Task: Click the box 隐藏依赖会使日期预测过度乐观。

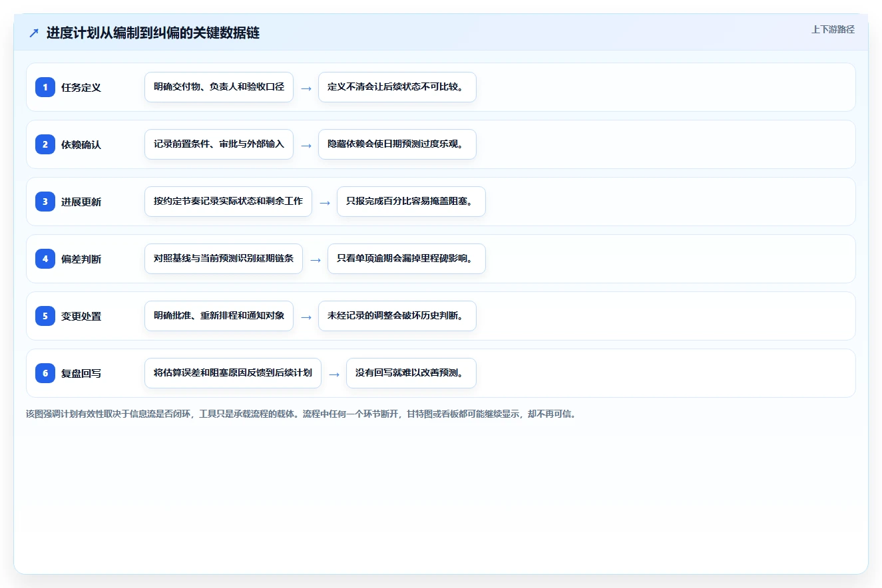Action: tap(397, 144)
